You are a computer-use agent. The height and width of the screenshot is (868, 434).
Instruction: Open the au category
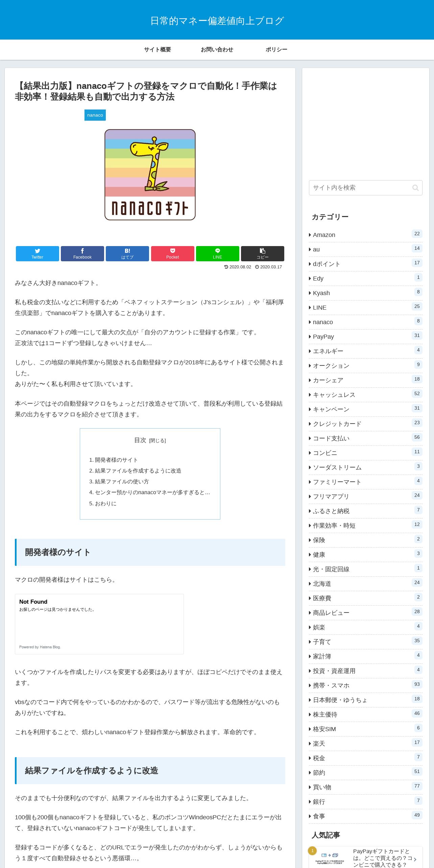[366, 249]
